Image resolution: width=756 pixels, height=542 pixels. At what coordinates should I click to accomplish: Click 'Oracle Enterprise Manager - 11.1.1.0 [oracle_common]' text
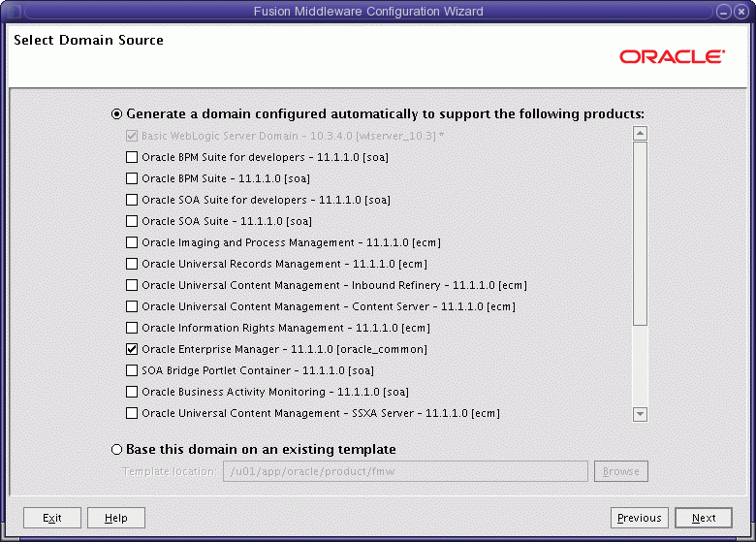coord(284,349)
